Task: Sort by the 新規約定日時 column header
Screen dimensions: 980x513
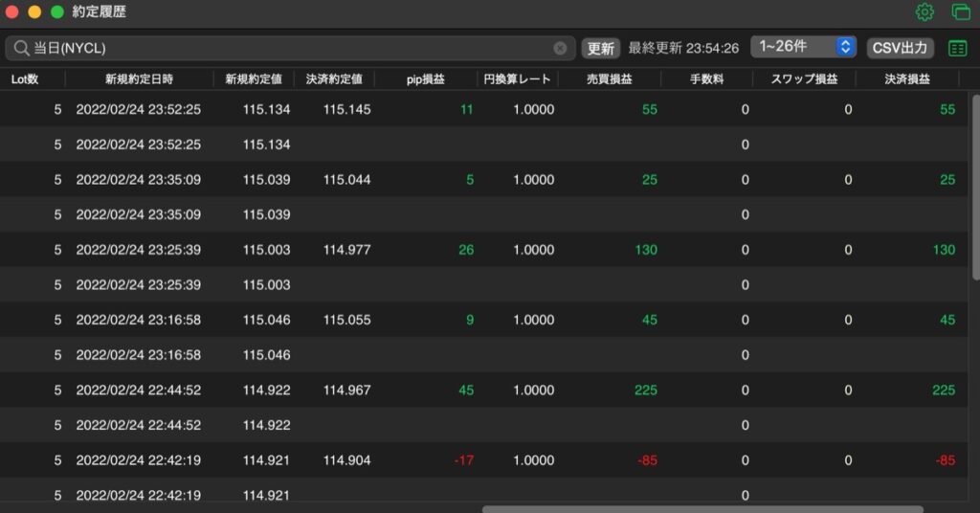Action: (x=139, y=79)
